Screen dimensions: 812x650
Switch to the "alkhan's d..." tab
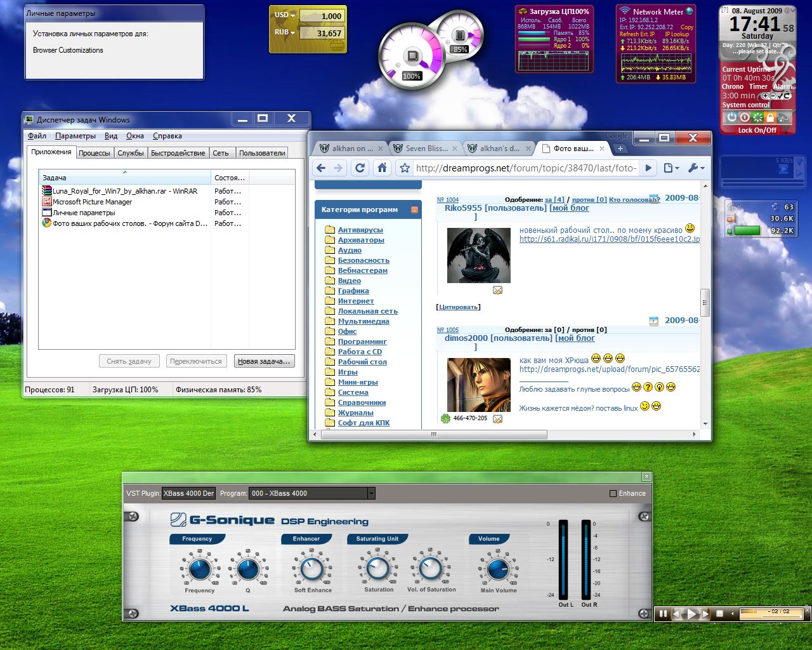tap(500, 149)
